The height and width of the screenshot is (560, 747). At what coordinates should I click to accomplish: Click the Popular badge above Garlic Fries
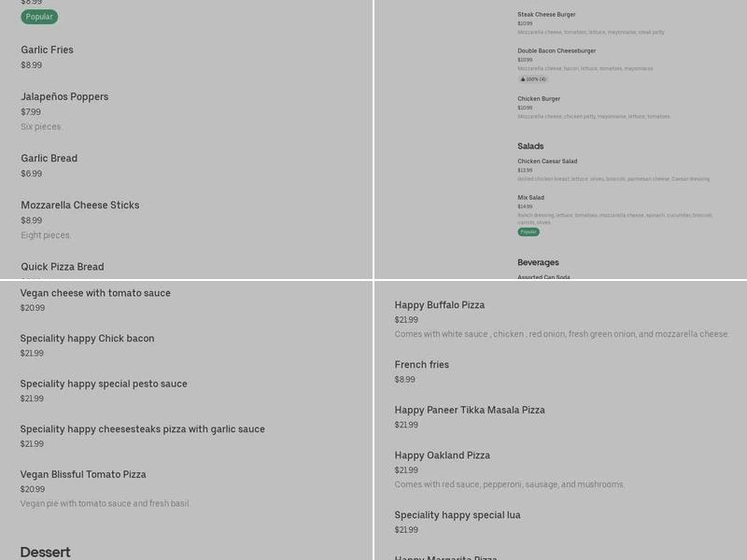pyautogui.click(x=39, y=17)
